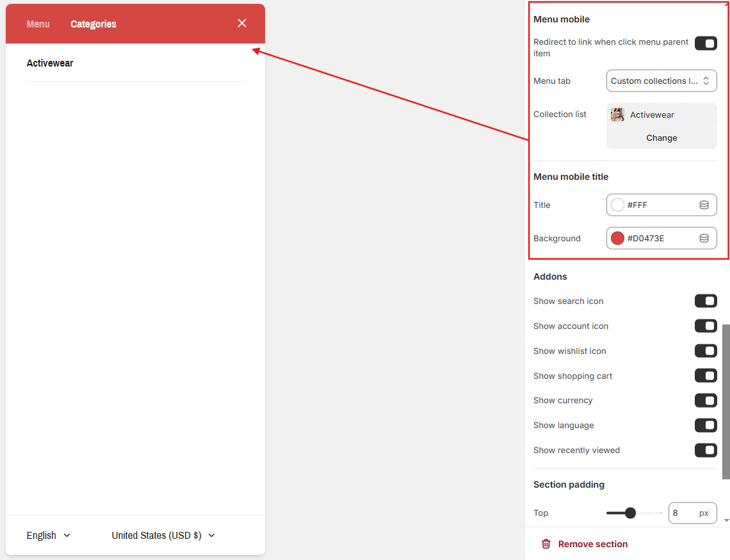Expand the English language selector
The height and width of the screenshot is (560, 730).
pos(49,536)
